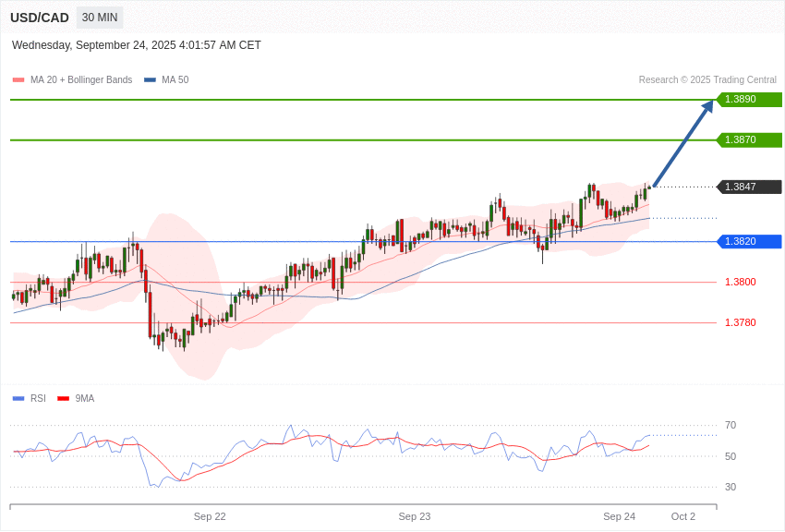The width and height of the screenshot is (785, 532).
Task: Toggle the RSI legend entry
Action: coord(38,399)
